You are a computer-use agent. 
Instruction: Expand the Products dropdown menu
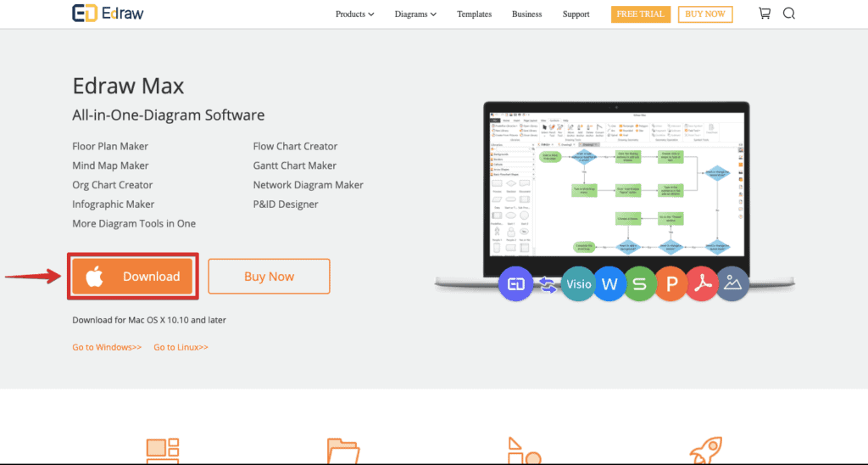click(x=355, y=14)
